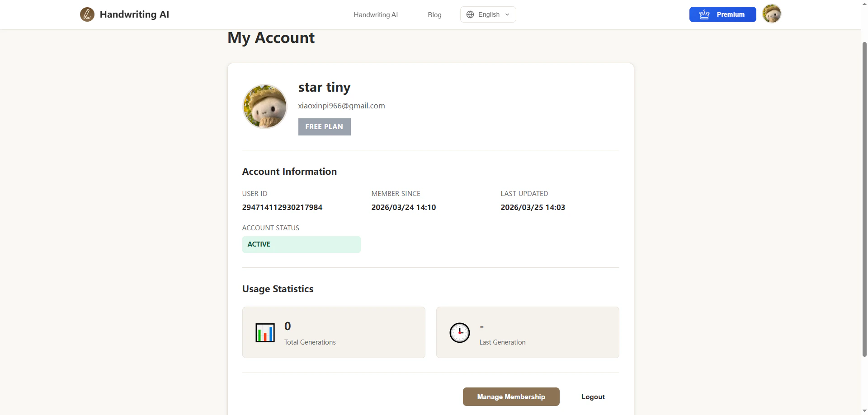Click the blue Premium button
This screenshot has width=868, height=415.
click(723, 14)
